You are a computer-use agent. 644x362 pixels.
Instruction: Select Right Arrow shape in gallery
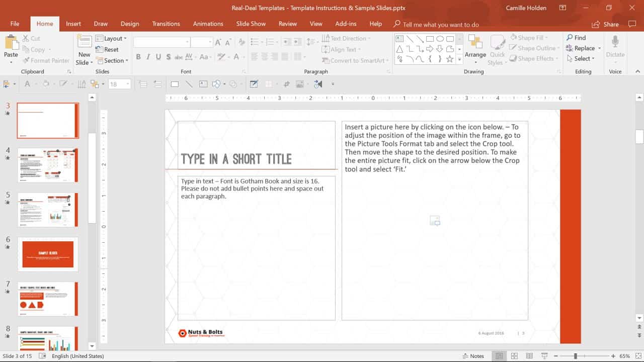coord(430,49)
